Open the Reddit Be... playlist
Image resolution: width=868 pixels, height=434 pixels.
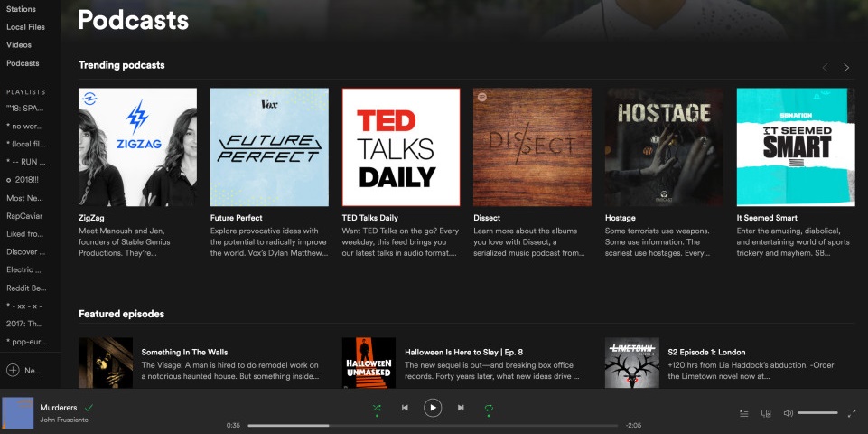click(x=26, y=288)
